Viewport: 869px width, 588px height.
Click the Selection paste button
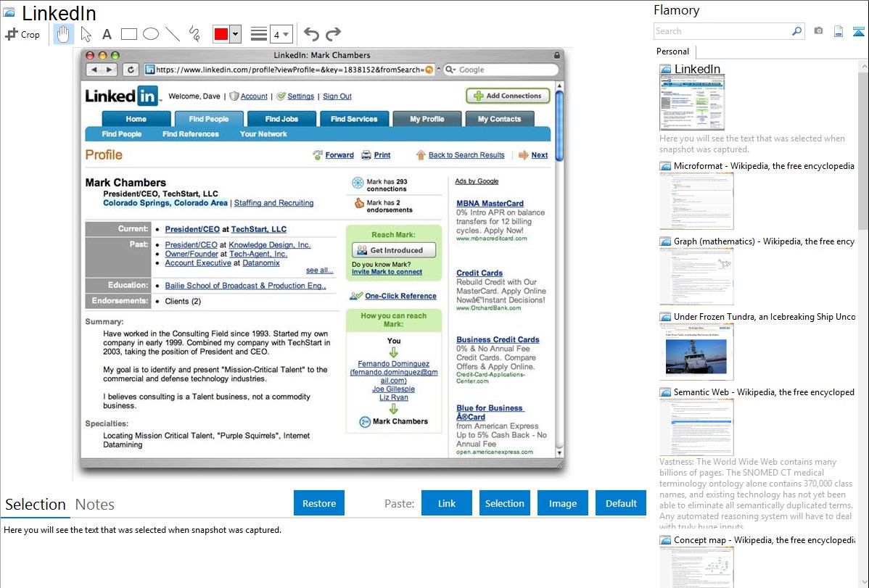tap(504, 503)
